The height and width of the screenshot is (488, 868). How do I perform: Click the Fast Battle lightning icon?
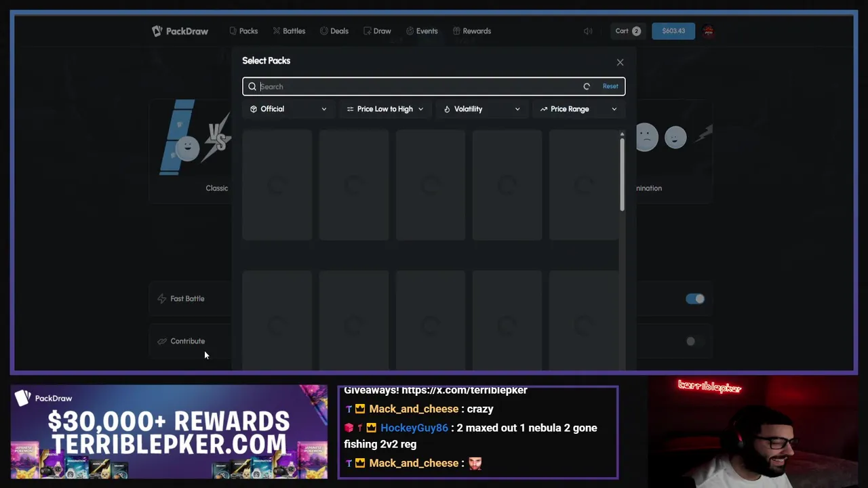pos(161,299)
